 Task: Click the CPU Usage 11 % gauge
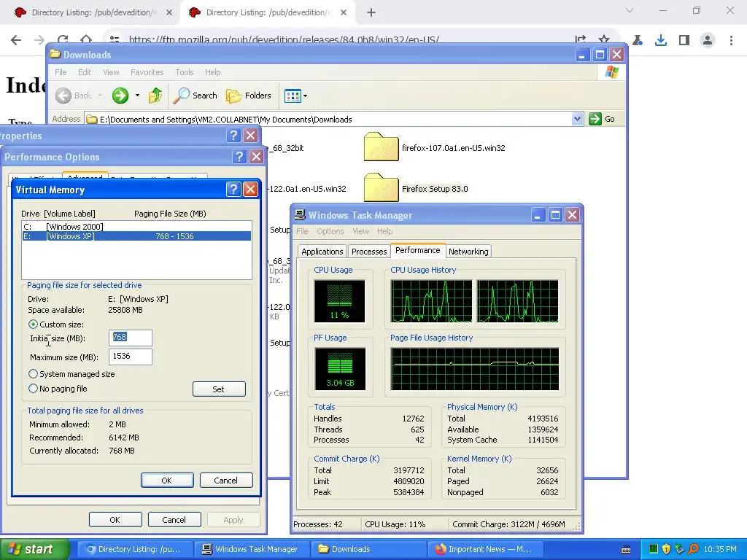[x=339, y=301]
